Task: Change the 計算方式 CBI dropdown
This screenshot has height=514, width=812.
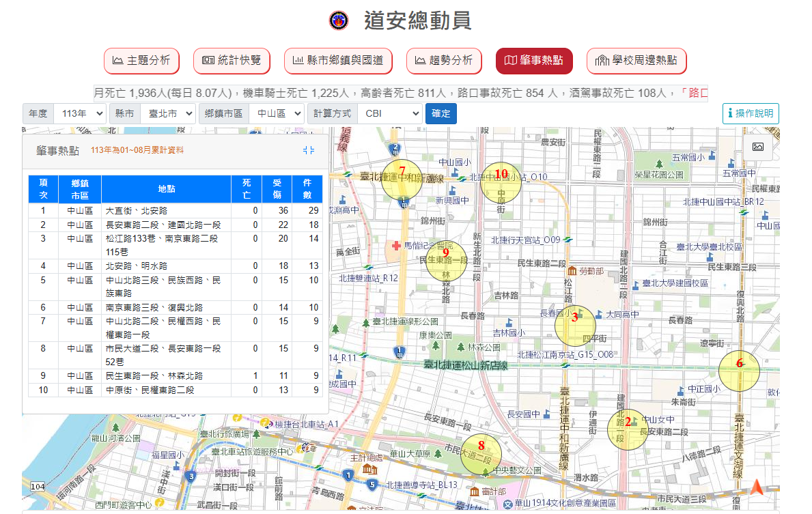Action: [389, 113]
